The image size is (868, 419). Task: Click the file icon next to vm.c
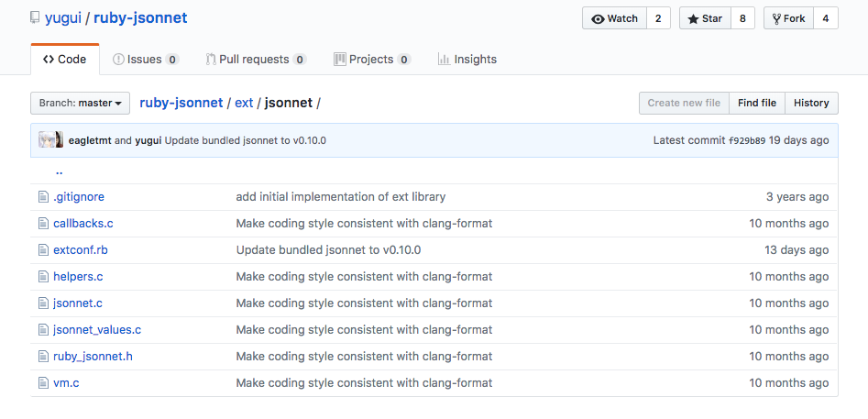click(43, 383)
